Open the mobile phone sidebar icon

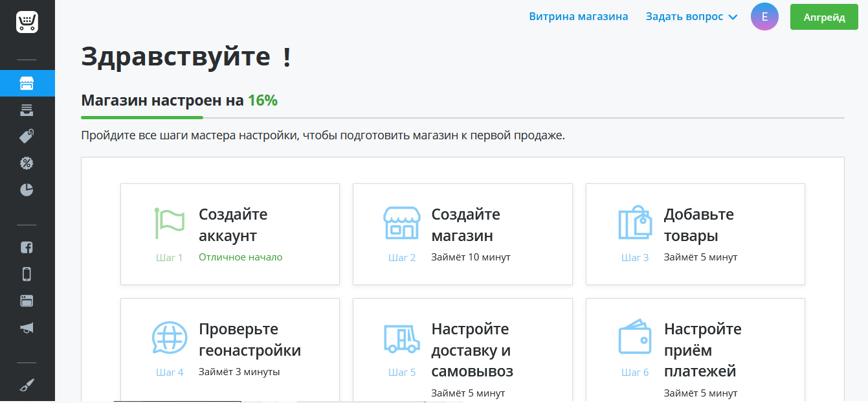(x=27, y=274)
